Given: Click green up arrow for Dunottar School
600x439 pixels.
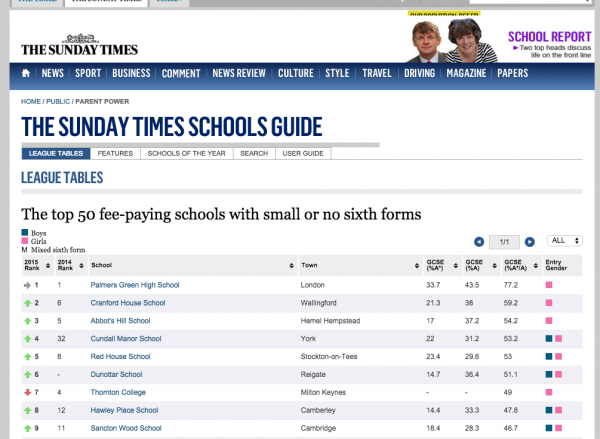Looking at the screenshot, I should click(x=28, y=375).
